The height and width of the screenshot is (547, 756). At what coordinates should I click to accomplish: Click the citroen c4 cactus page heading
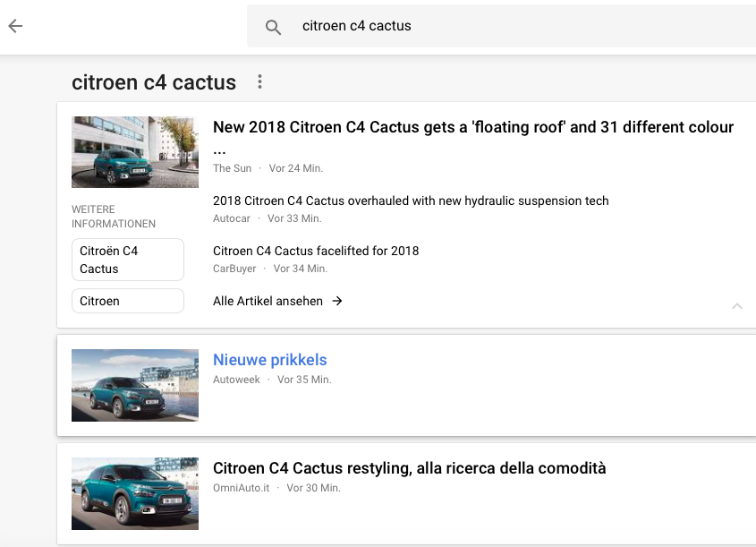(x=154, y=82)
